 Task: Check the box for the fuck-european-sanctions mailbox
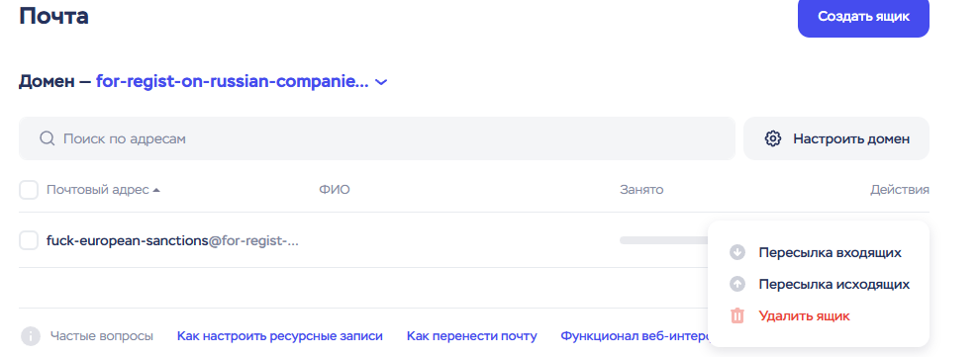coord(29,240)
